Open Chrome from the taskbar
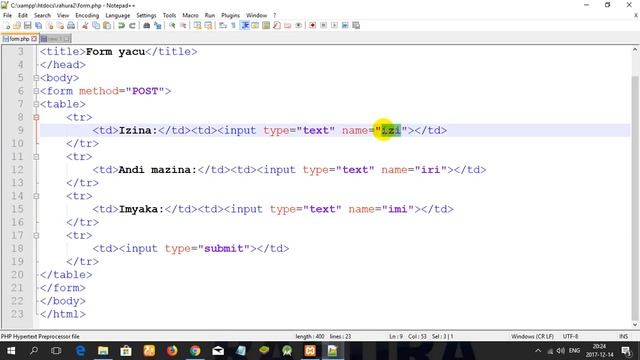The height and width of the screenshot is (360, 640). 195,351
